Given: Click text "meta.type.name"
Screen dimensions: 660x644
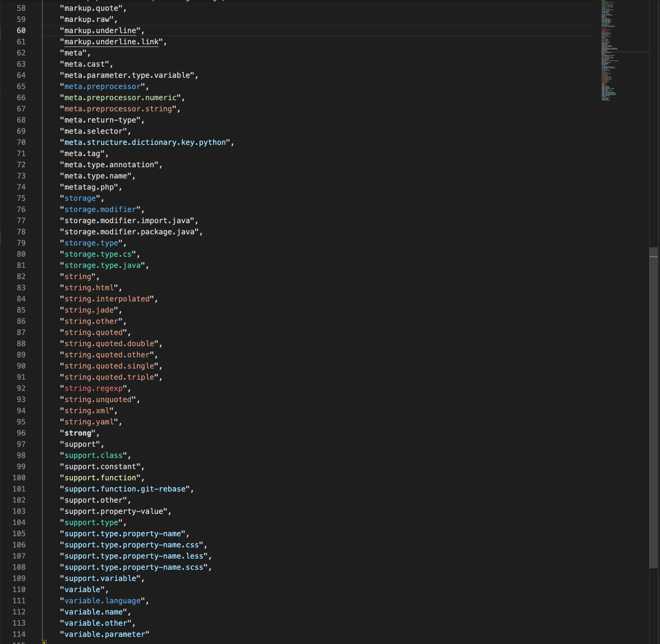Looking at the screenshot, I should [x=96, y=176].
